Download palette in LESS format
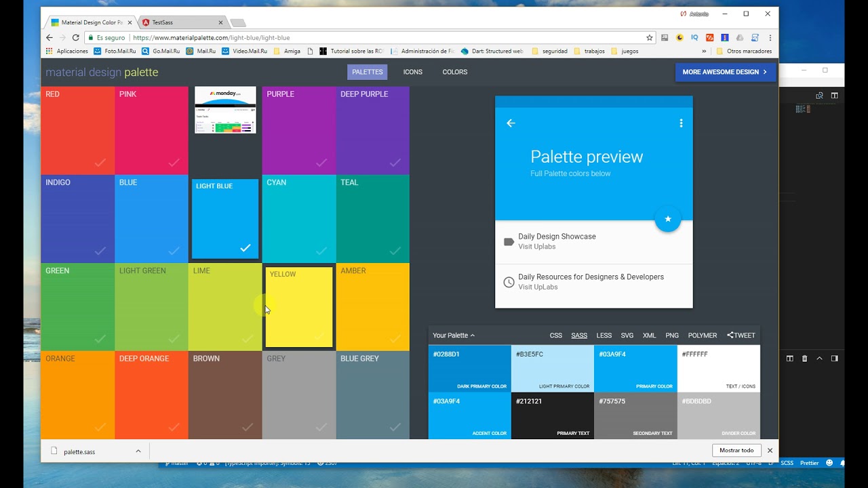Screen dimensions: 868x488 (604, 335)
